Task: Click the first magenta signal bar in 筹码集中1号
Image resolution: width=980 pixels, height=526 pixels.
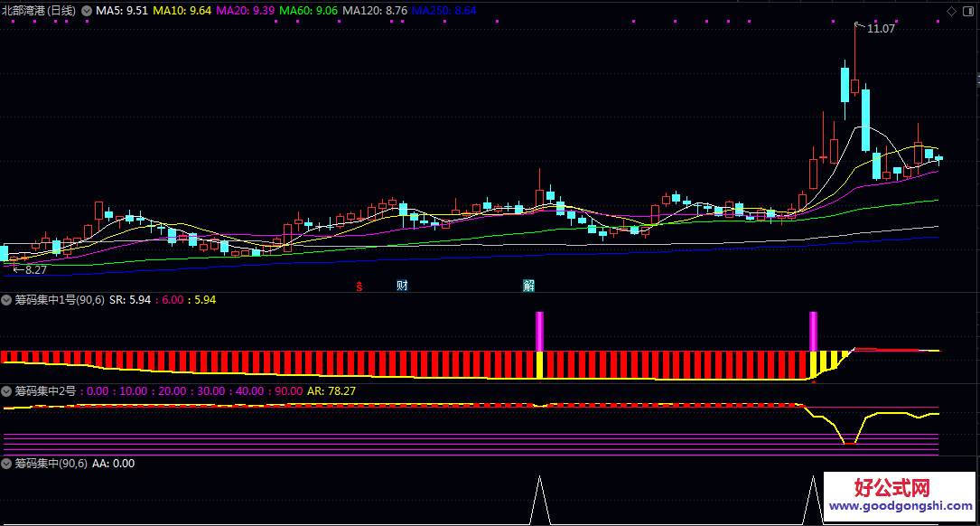Action: 539,331
